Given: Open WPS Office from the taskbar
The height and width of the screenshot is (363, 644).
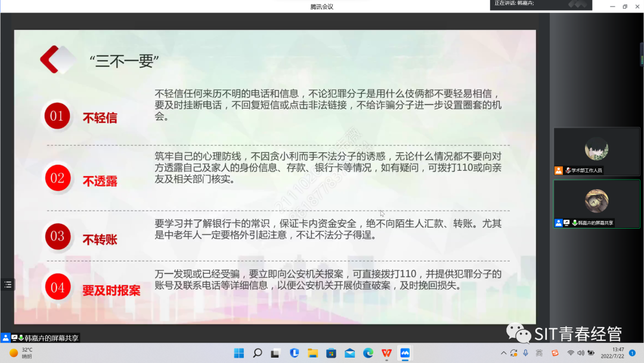Looking at the screenshot, I should [x=386, y=353].
